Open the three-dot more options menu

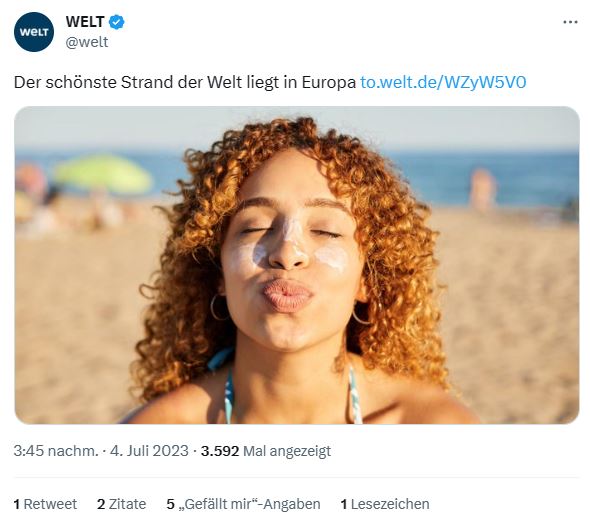pos(570,22)
